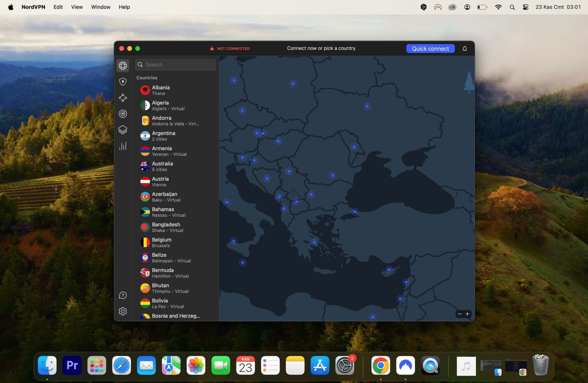Screen dimensions: 588x383
Task: Click the notification bell icon
Action: click(465, 48)
